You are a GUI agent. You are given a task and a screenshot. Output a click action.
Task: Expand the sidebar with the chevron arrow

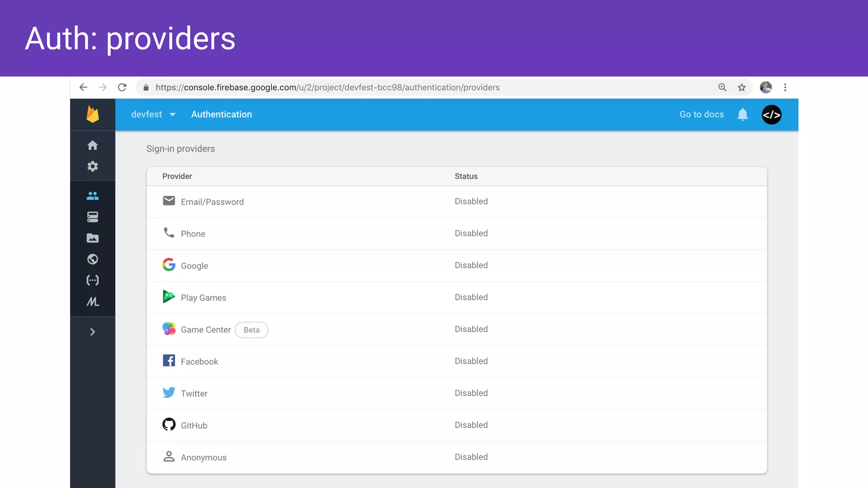point(92,332)
